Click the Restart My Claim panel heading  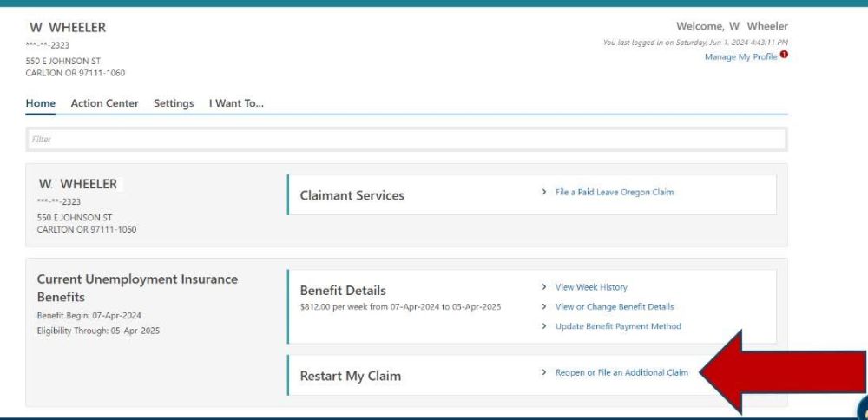pyautogui.click(x=351, y=377)
